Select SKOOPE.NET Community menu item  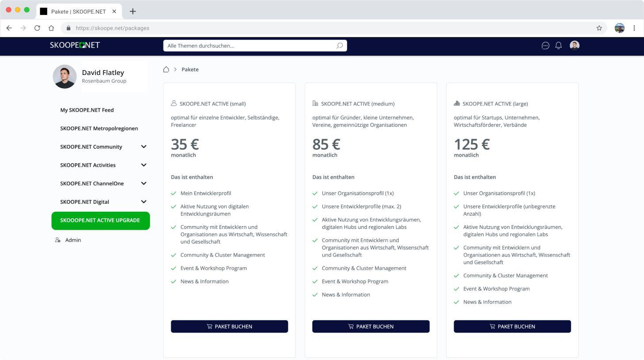click(91, 147)
